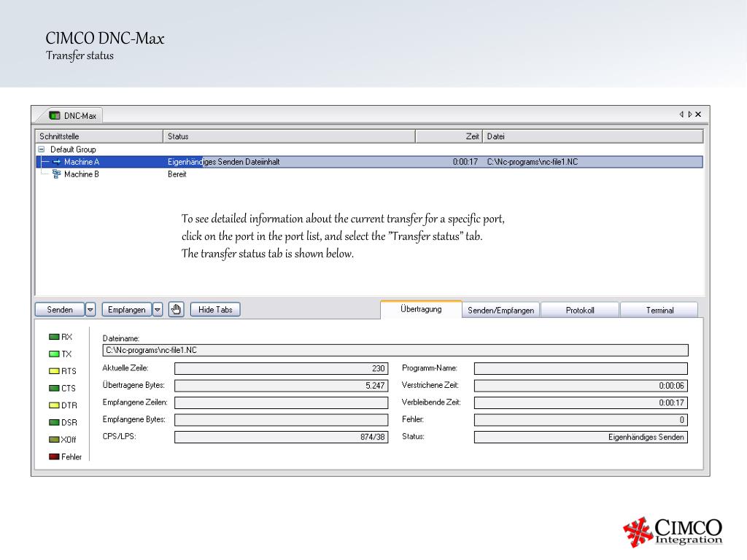
Task: Click the Verstrichene Zeit field
Action: point(581,386)
